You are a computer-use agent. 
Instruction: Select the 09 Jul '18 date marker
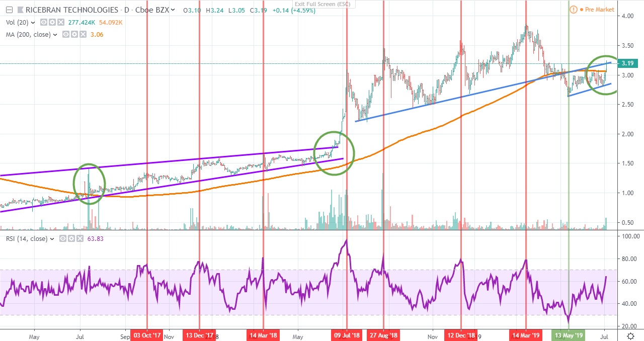[x=347, y=335]
